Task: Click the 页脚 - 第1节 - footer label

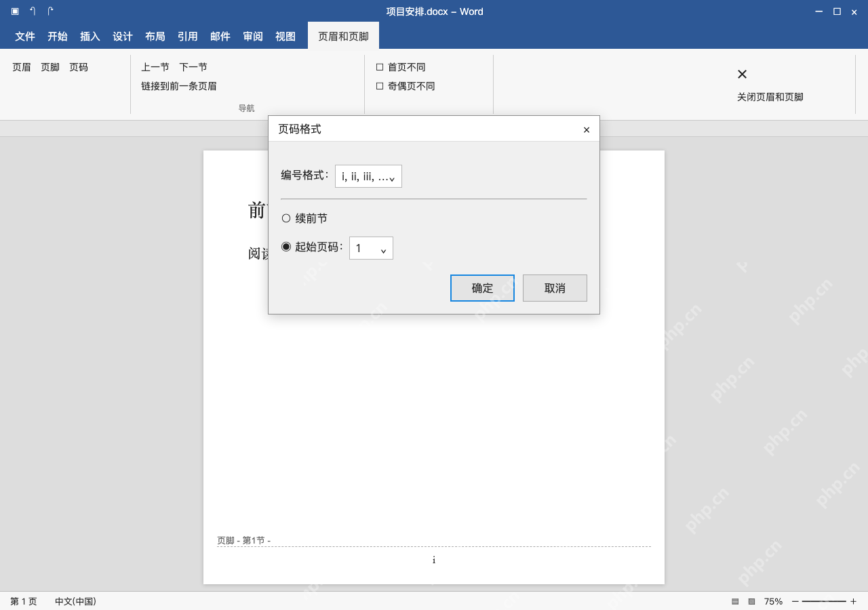Action: pyautogui.click(x=244, y=540)
